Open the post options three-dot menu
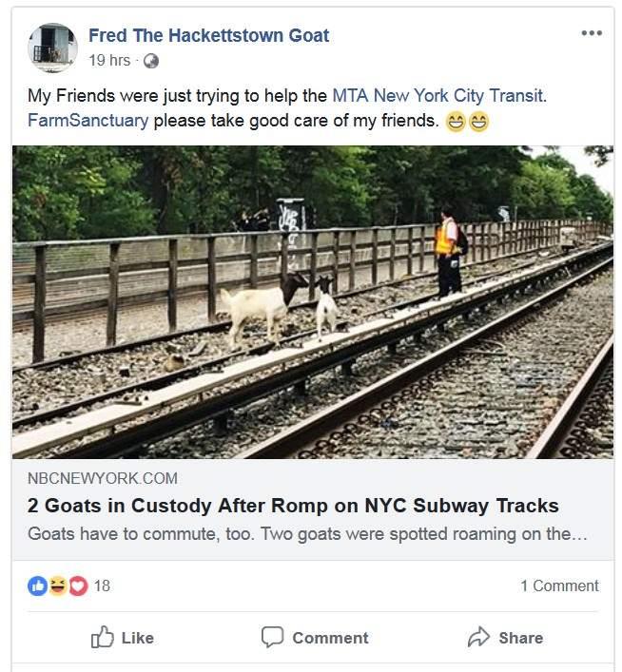 [x=592, y=33]
